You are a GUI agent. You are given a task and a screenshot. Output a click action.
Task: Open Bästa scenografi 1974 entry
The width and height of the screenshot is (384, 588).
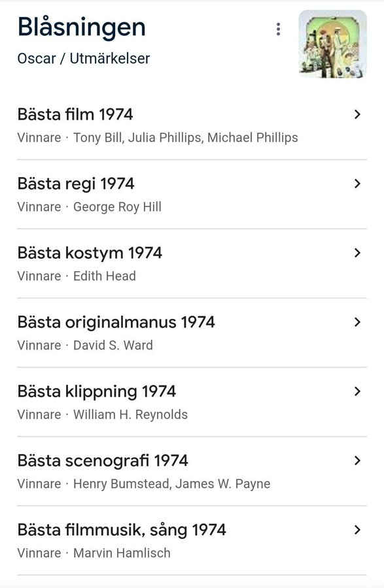pos(192,471)
